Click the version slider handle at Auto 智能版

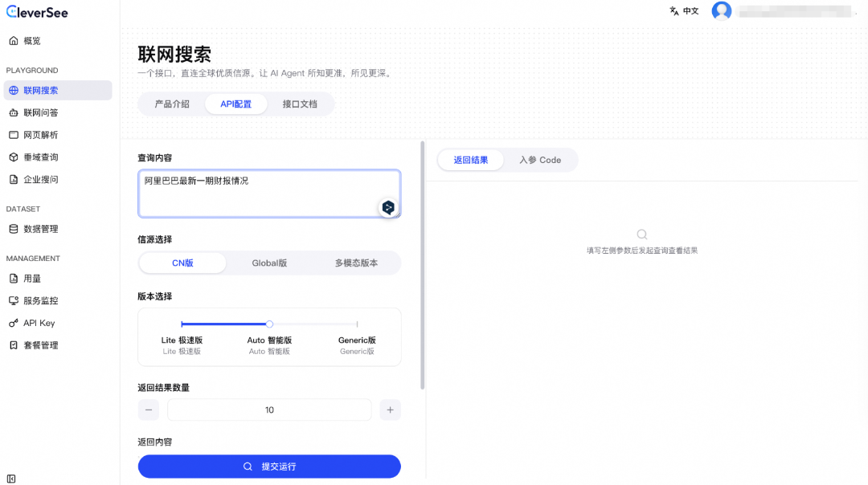pyautogui.click(x=269, y=324)
